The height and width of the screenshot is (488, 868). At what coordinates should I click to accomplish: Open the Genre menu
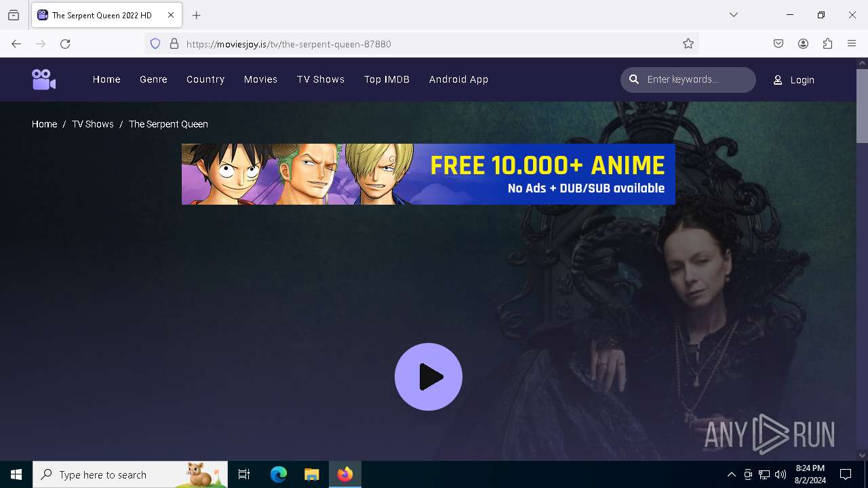point(153,79)
